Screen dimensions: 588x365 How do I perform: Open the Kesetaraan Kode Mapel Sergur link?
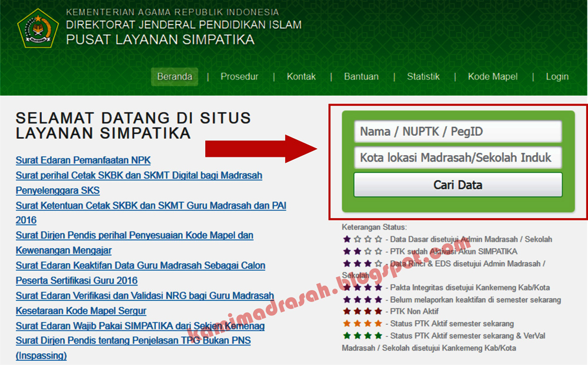click(81, 311)
